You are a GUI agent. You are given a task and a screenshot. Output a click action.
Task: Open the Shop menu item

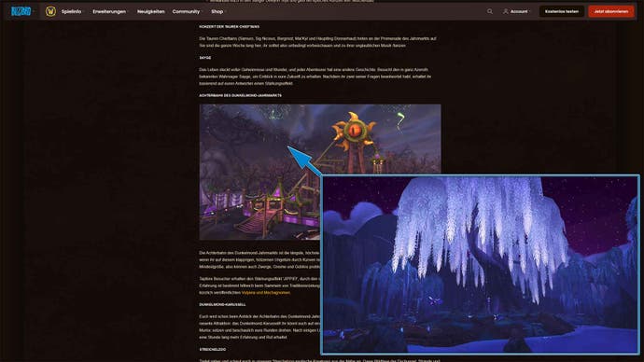pyautogui.click(x=217, y=11)
